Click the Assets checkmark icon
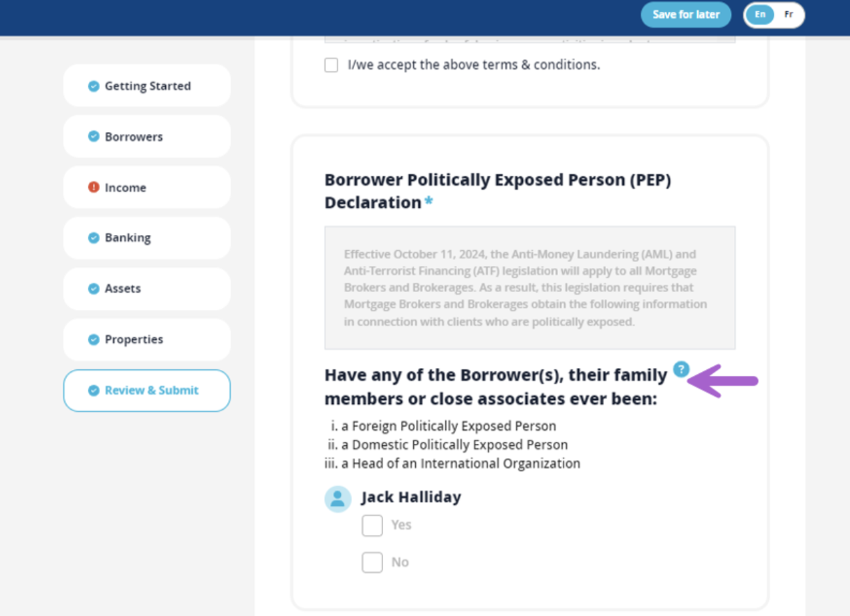 [x=93, y=288]
